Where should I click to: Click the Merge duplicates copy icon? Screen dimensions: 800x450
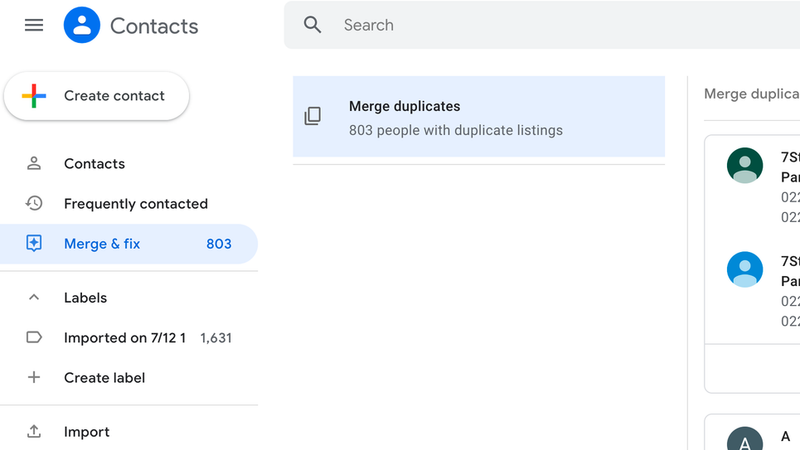313,117
